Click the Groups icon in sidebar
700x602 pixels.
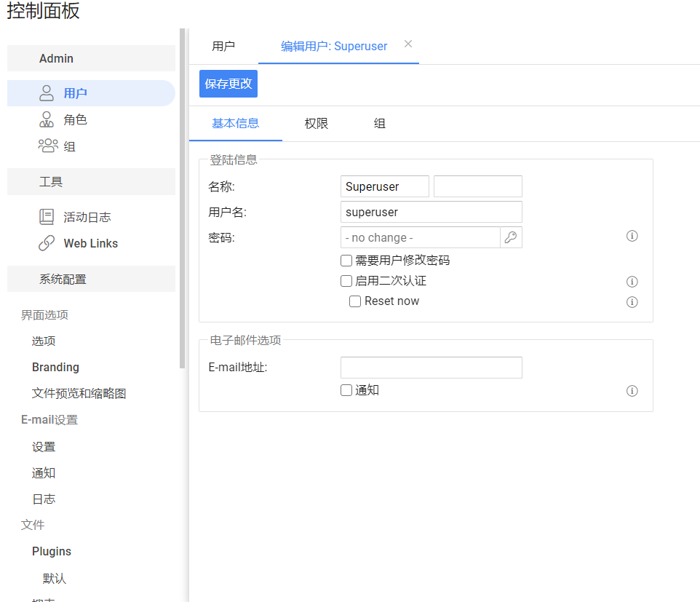47,146
